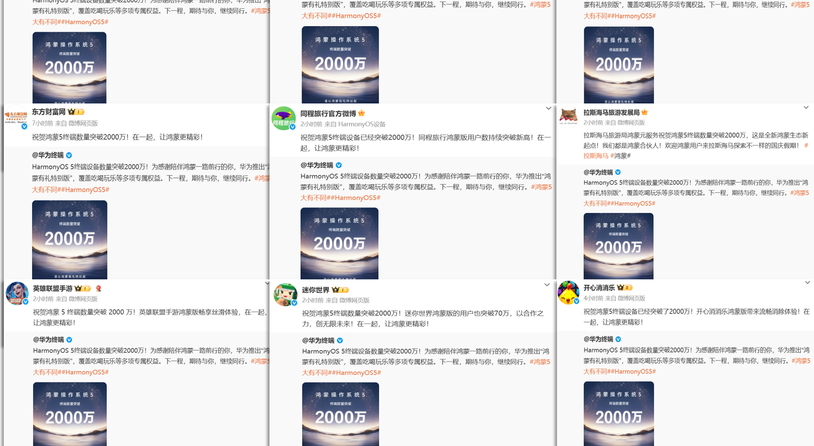Screen dimensions: 814x446
Task: Open #HarmonyOS5# hashtag in 同程旅行官方微博 post
Action: 354,198
